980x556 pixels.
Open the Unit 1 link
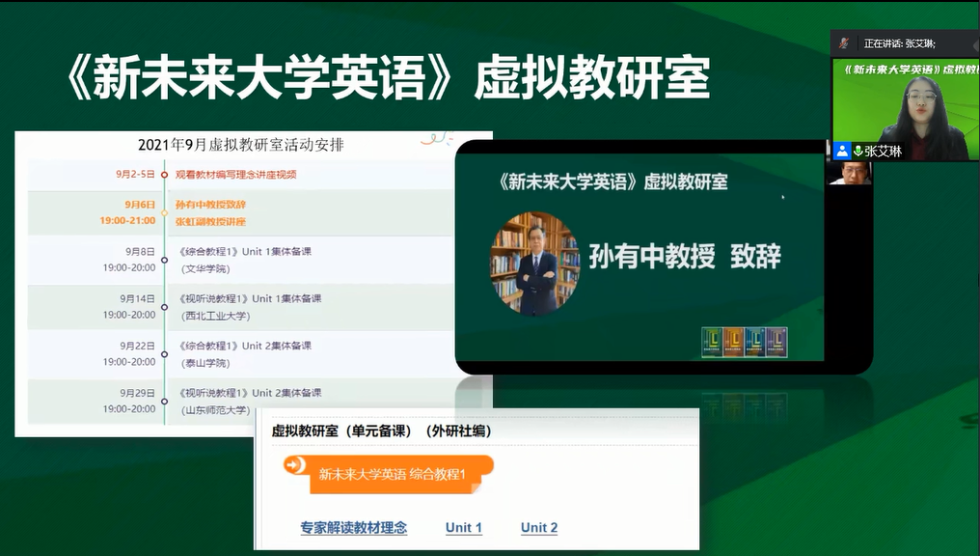click(464, 527)
